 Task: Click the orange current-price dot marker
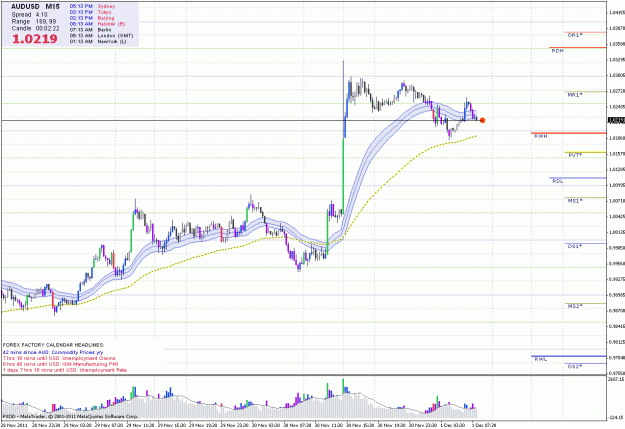pos(482,120)
